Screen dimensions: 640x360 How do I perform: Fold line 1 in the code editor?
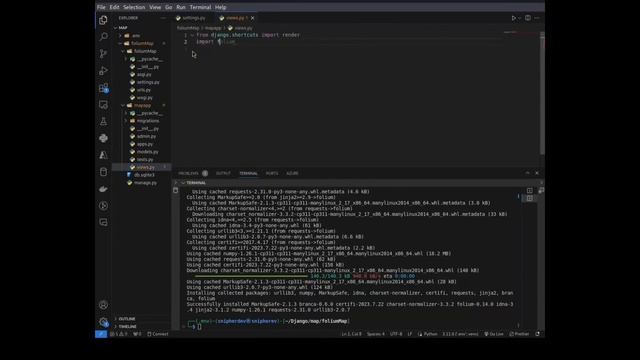pos(192,35)
